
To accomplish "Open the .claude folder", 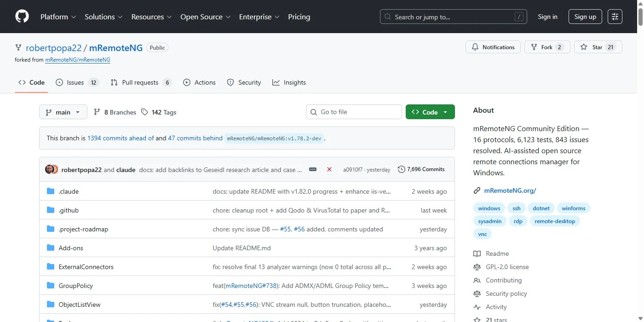I will click(69, 191).
